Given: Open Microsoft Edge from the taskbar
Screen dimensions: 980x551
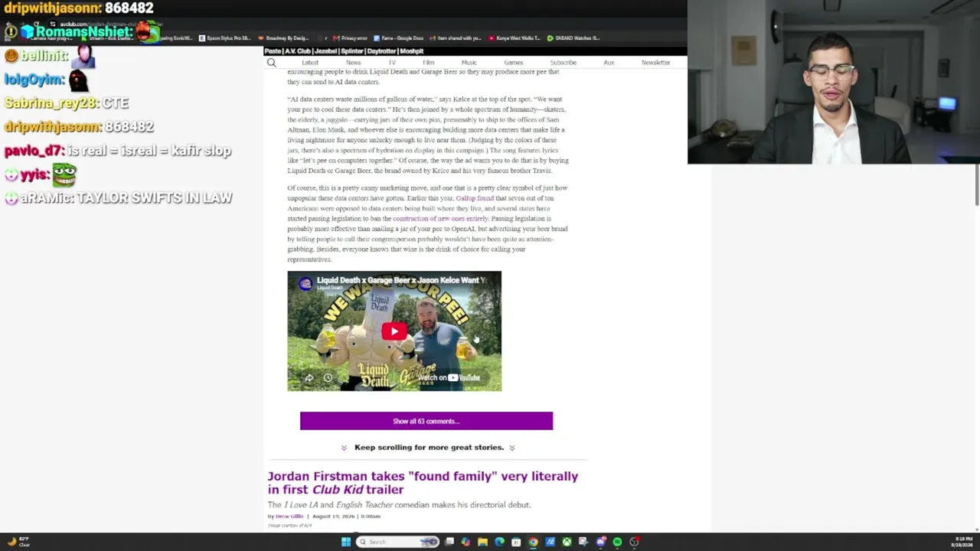Looking at the screenshot, I should [x=499, y=542].
